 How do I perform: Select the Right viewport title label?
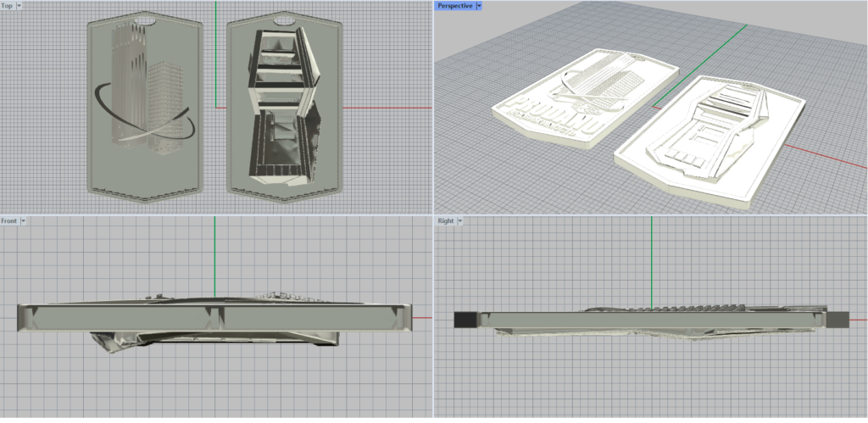[445, 221]
